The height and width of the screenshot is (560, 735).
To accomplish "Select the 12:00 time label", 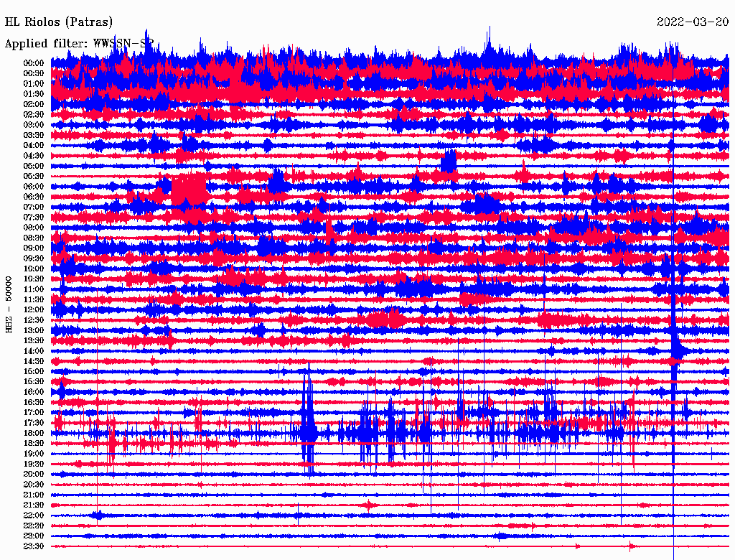I will click(34, 309).
